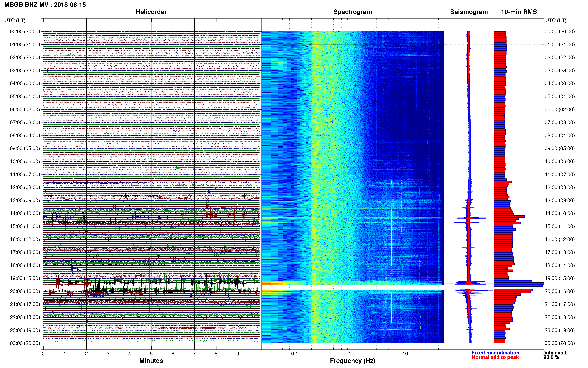Click the 'Minutes' x-axis label
This screenshot has height=368, width=588.
pyautogui.click(x=151, y=361)
